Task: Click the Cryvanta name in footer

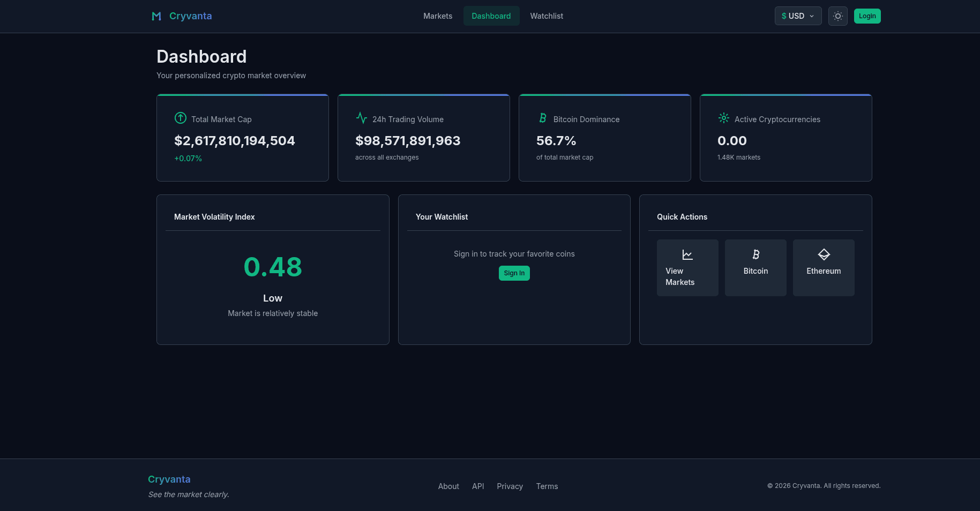Action: (169, 479)
